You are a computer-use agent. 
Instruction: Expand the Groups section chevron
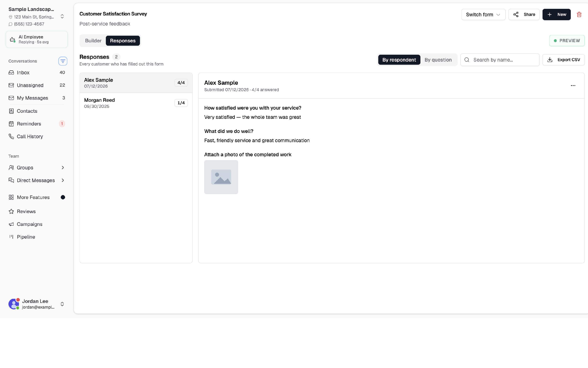(63, 167)
